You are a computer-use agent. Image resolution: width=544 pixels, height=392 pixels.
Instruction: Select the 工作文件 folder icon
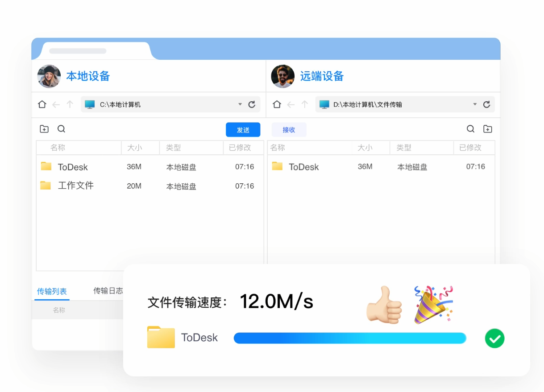[x=46, y=185]
